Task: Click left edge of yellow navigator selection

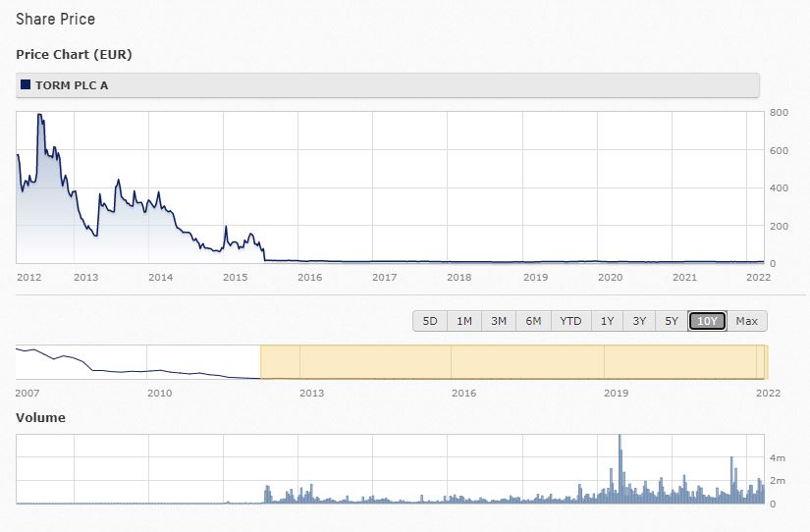Action: (261, 361)
